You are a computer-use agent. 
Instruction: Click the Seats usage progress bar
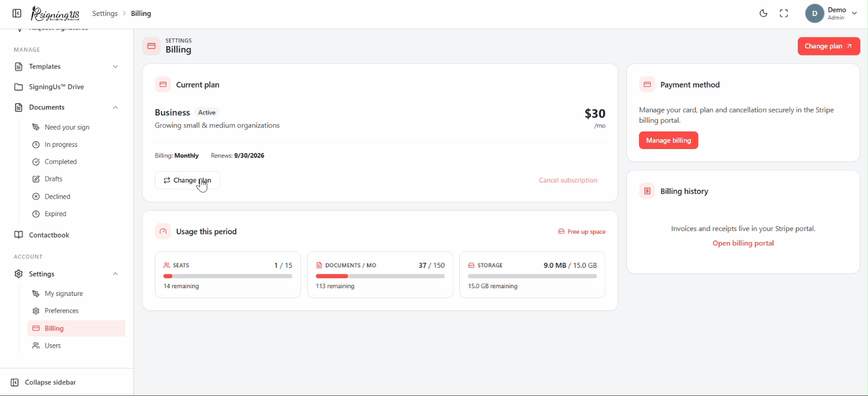[228, 276]
